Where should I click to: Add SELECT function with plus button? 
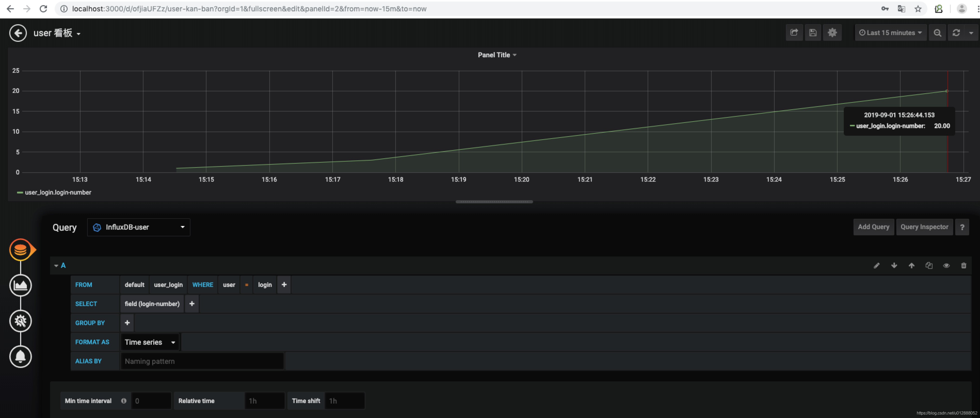point(192,303)
